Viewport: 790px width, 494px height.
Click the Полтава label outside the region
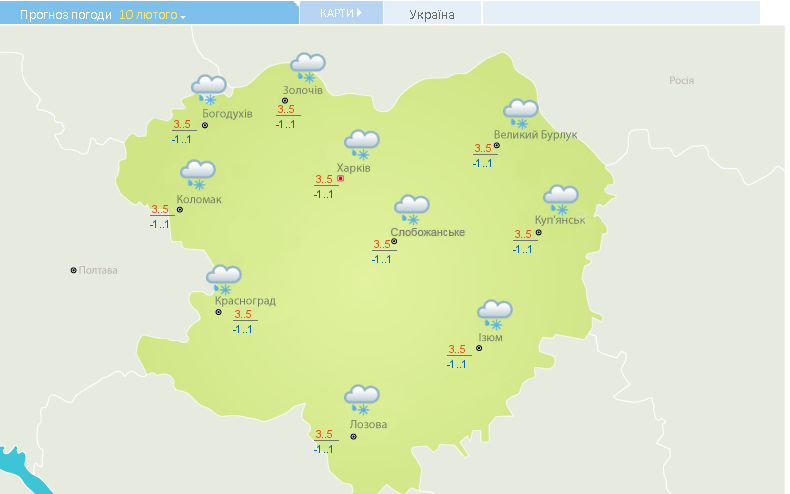pyautogui.click(x=98, y=270)
